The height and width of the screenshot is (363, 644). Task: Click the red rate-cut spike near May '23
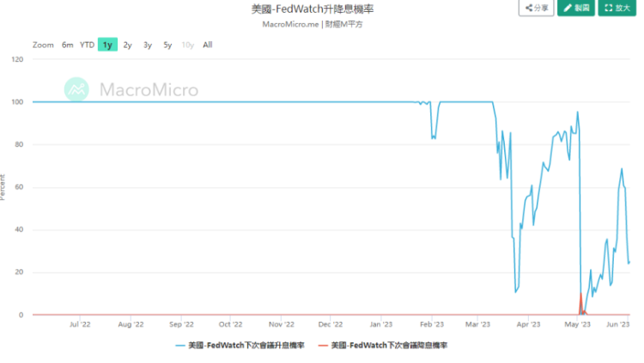[581, 296]
